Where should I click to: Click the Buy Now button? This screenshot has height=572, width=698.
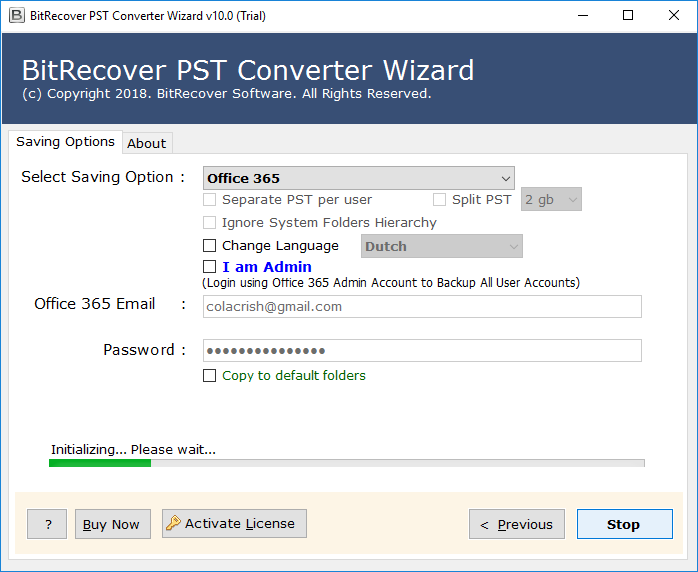pyautogui.click(x=113, y=524)
